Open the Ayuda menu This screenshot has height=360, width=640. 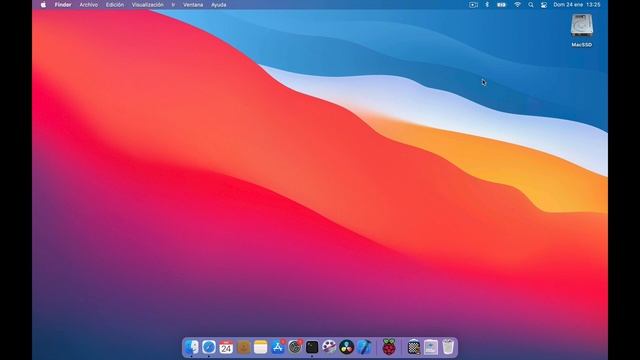(x=219, y=5)
